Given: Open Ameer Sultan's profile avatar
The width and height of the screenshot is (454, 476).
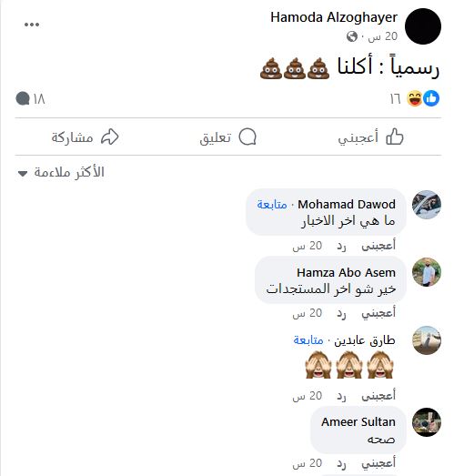Looking at the screenshot, I should [427, 422].
